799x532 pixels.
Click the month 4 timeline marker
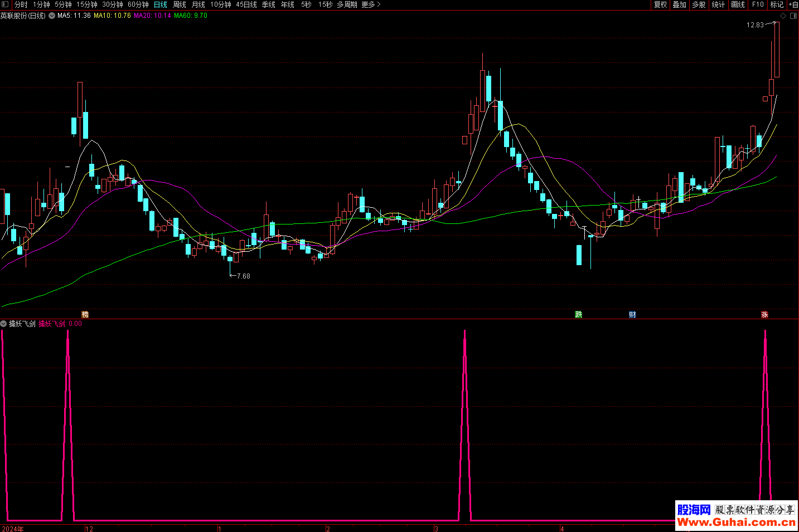(562, 529)
